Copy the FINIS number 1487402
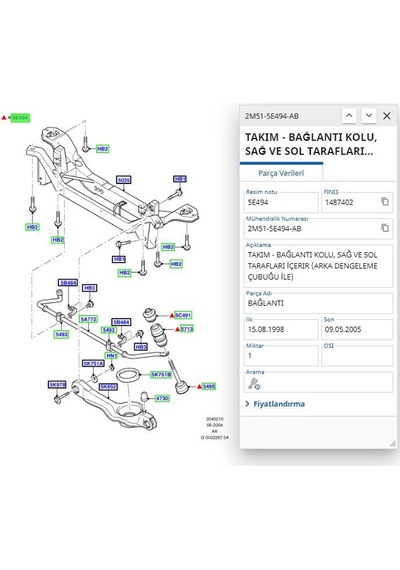This screenshot has height=570, width=400. pyautogui.click(x=385, y=201)
